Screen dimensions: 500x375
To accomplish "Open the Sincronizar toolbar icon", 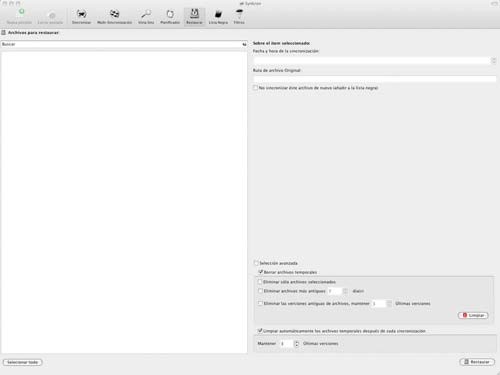I will tap(81, 14).
